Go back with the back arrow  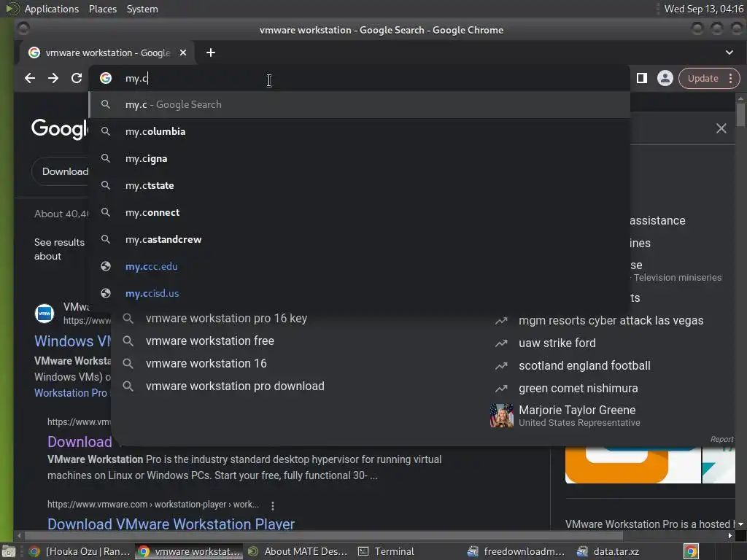[x=29, y=78]
